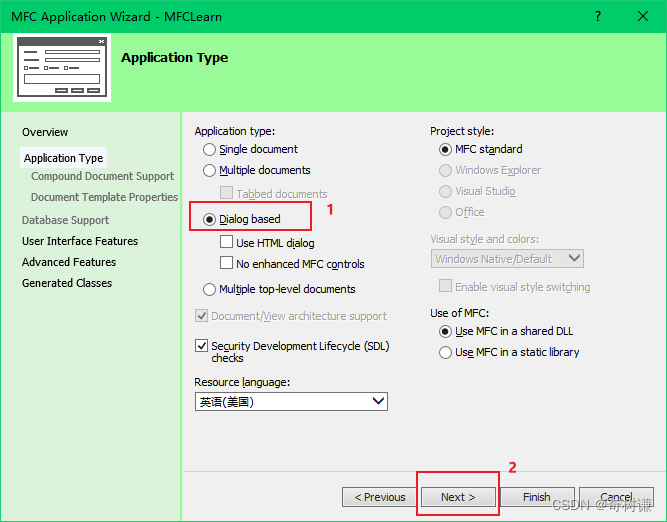The height and width of the screenshot is (522, 667).
Task: Select Single document radio button
Action: (x=209, y=149)
